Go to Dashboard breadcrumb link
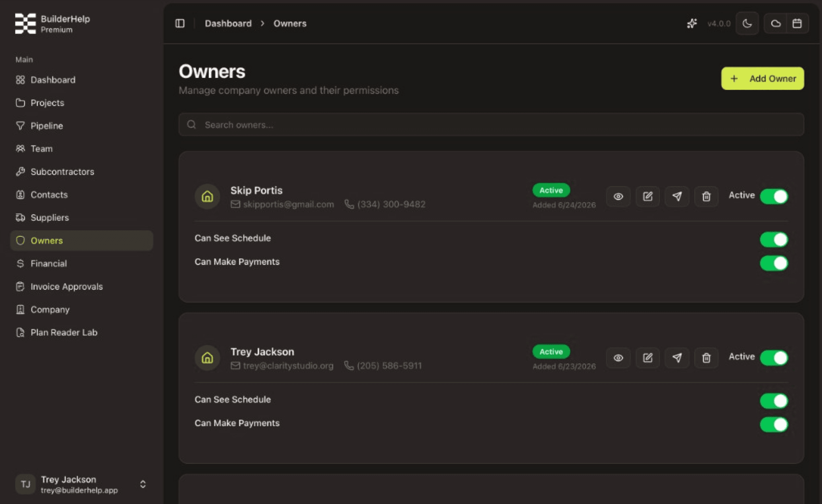This screenshot has height=504, width=822. click(x=228, y=23)
